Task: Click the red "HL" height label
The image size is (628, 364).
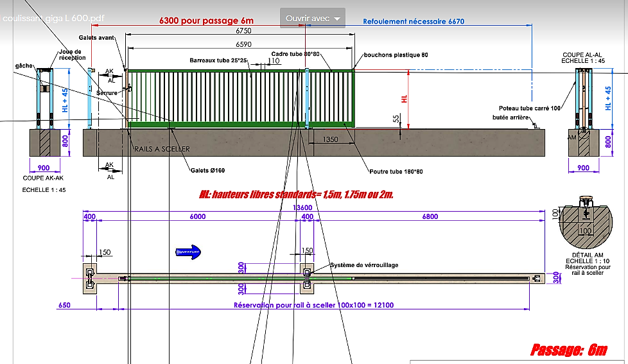Action: (404, 99)
